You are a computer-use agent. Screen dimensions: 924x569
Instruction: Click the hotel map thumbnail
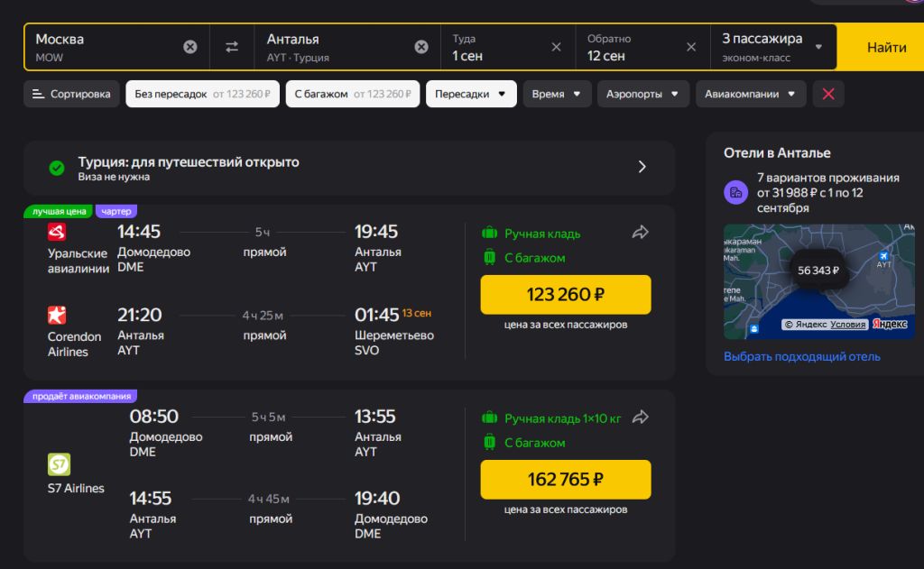click(x=819, y=281)
